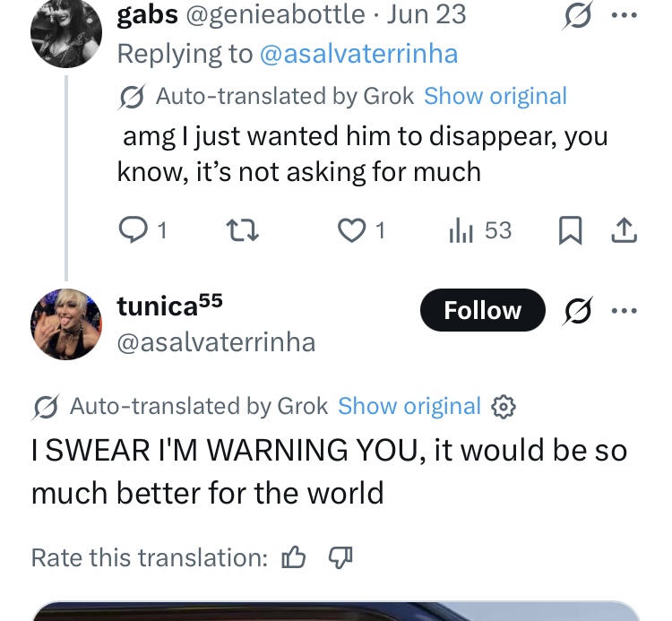Open gabs' profile picture

point(65,32)
